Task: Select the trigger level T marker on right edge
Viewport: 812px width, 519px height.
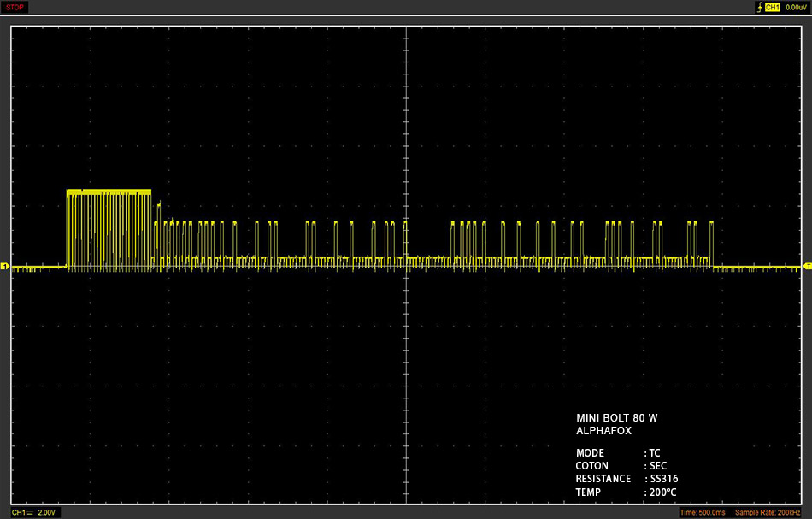Action: click(808, 266)
